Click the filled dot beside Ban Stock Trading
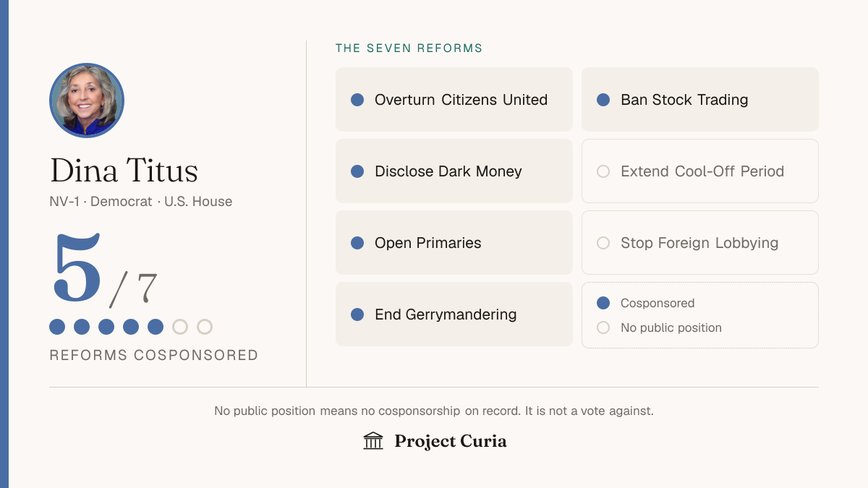 [603, 100]
